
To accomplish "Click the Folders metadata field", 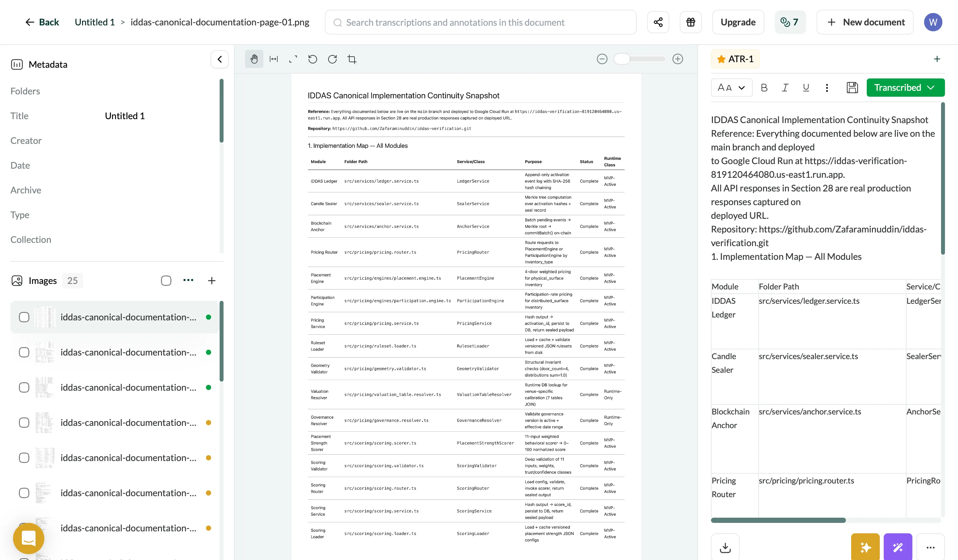I will coord(25,91).
